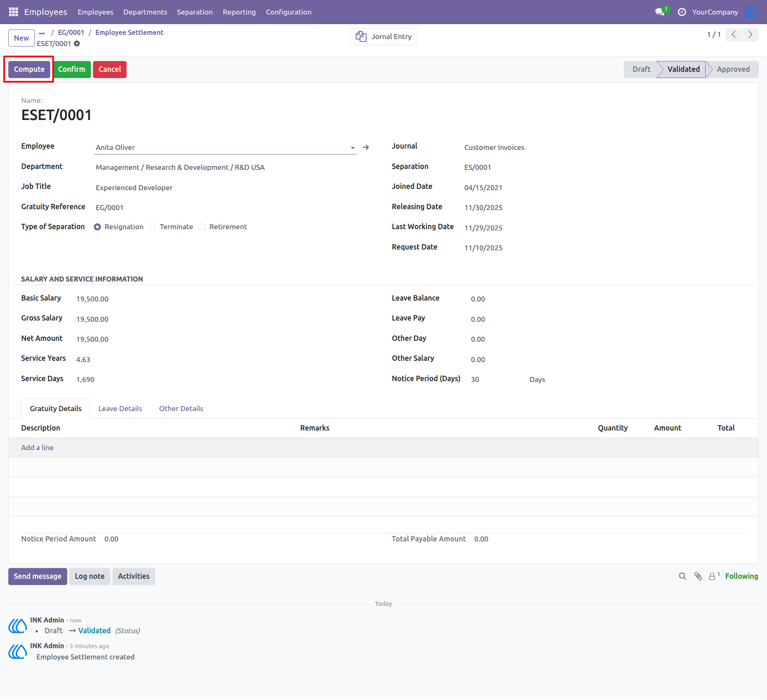
Task: Open EG/0001 breadcrumb link
Action: 71,32
